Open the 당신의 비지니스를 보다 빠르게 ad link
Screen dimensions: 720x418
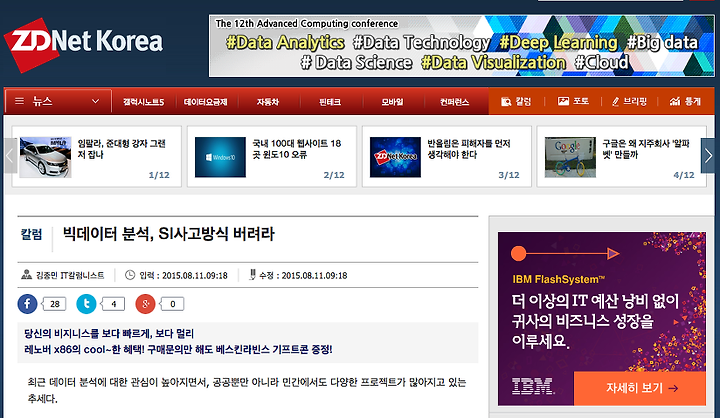109,333
